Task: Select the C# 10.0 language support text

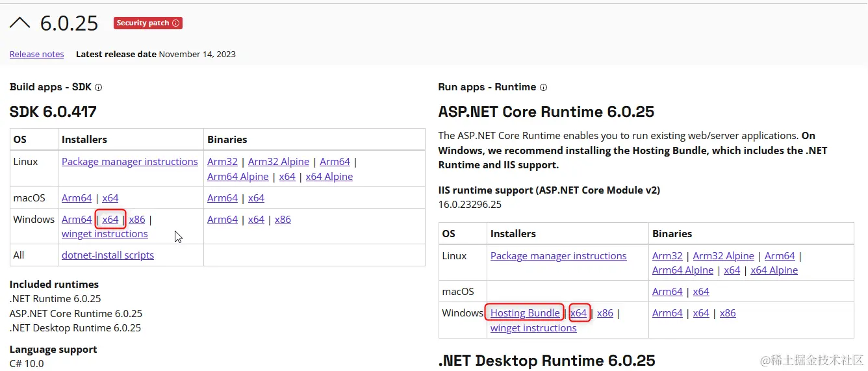Action: pyautogui.click(x=27, y=364)
